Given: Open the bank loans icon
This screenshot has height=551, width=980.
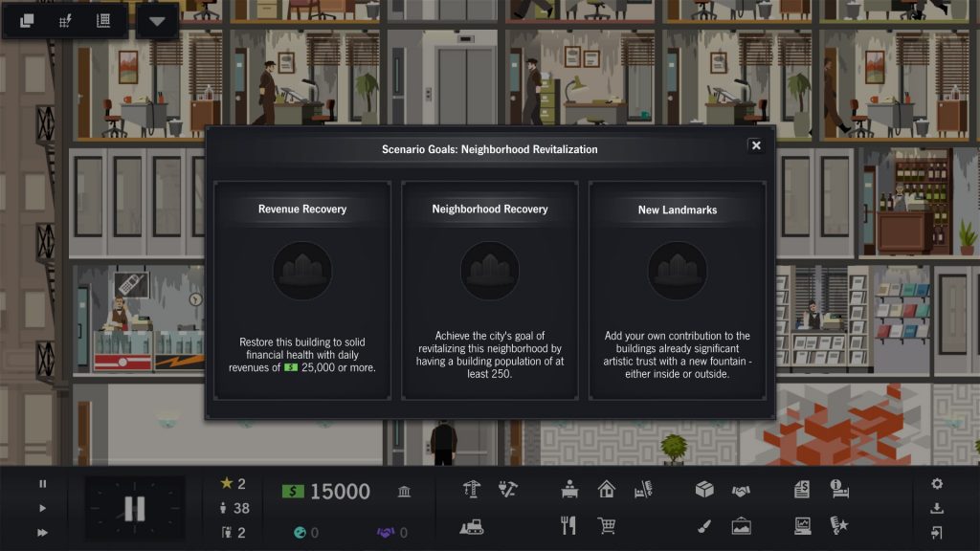Looking at the screenshot, I should (x=405, y=492).
